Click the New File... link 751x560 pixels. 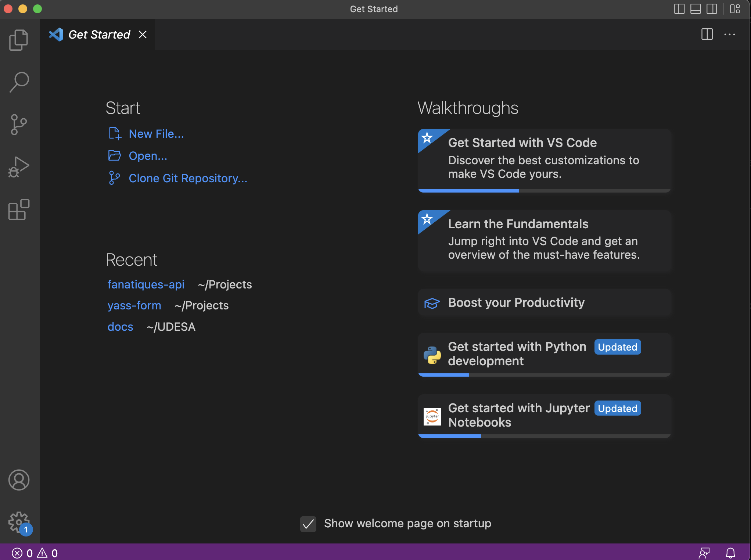(156, 134)
